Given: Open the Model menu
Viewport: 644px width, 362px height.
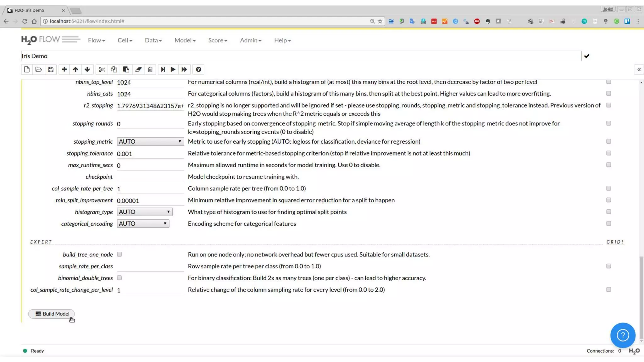Looking at the screenshot, I should coord(185,40).
